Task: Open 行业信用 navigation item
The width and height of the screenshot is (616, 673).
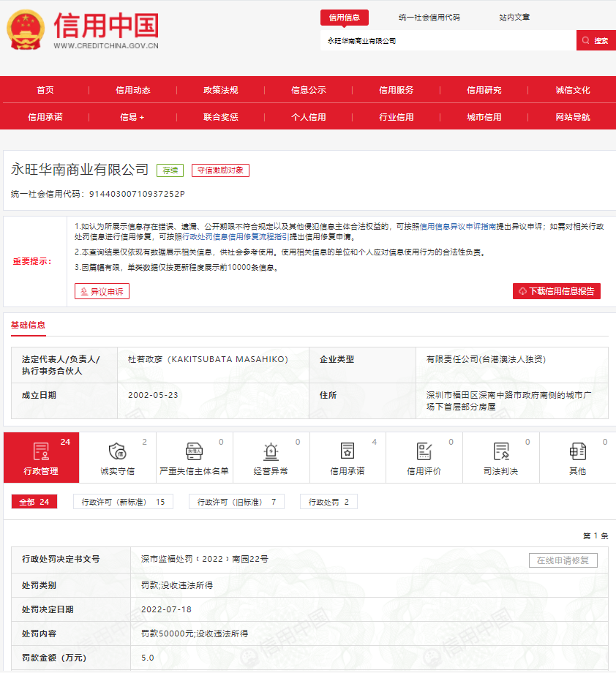Action: (397, 117)
